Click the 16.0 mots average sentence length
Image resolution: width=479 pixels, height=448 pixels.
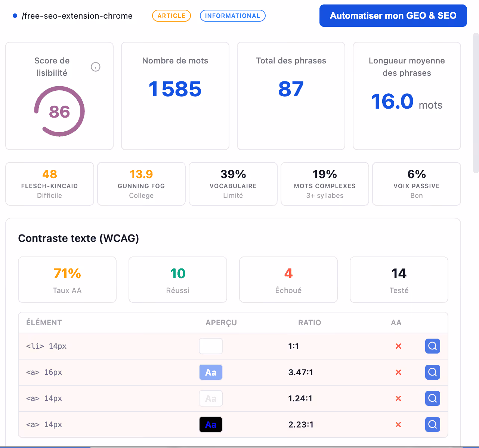tap(407, 102)
